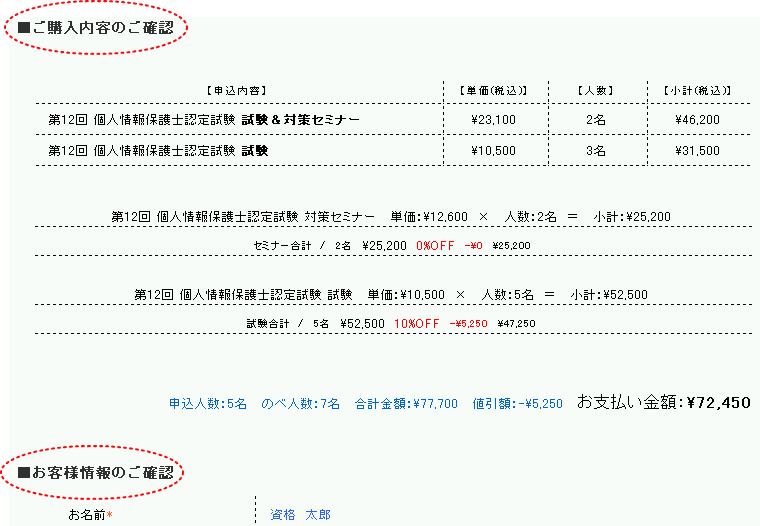The height and width of the screenshot is (526, 760).
Task: Click the exam 単価:¥10,500 calculation line
Action: point(391,295)
